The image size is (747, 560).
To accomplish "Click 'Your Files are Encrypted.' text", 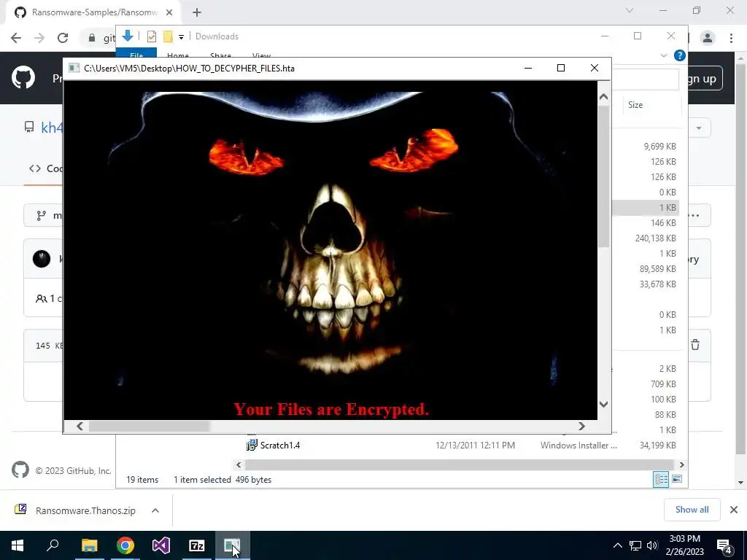I will click(x=332, y=409).
